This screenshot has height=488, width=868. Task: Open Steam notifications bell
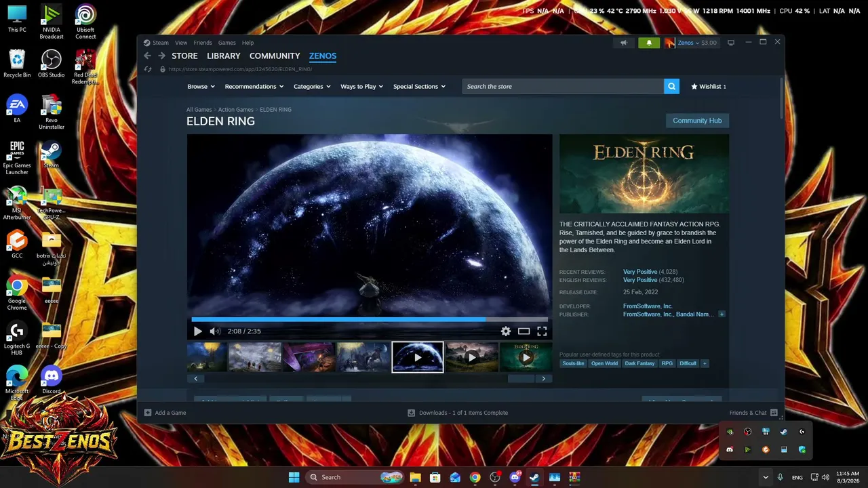click(649, 43)
